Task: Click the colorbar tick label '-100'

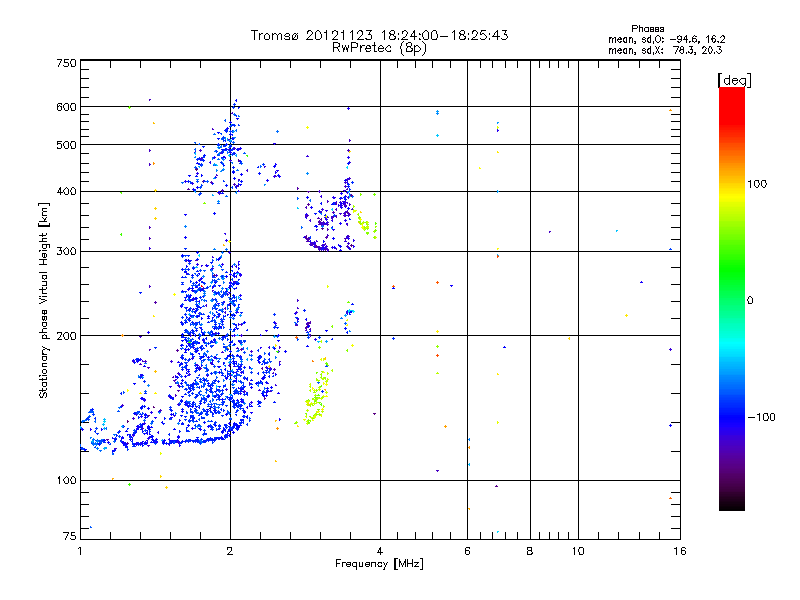Action: [x=762, y=417]
